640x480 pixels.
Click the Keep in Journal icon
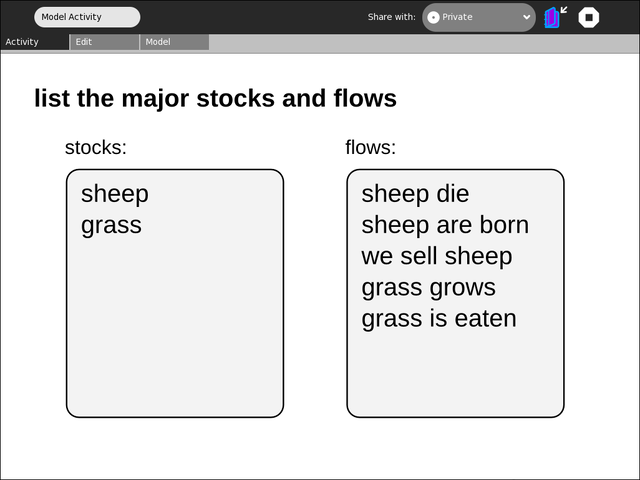click(555, 17)
